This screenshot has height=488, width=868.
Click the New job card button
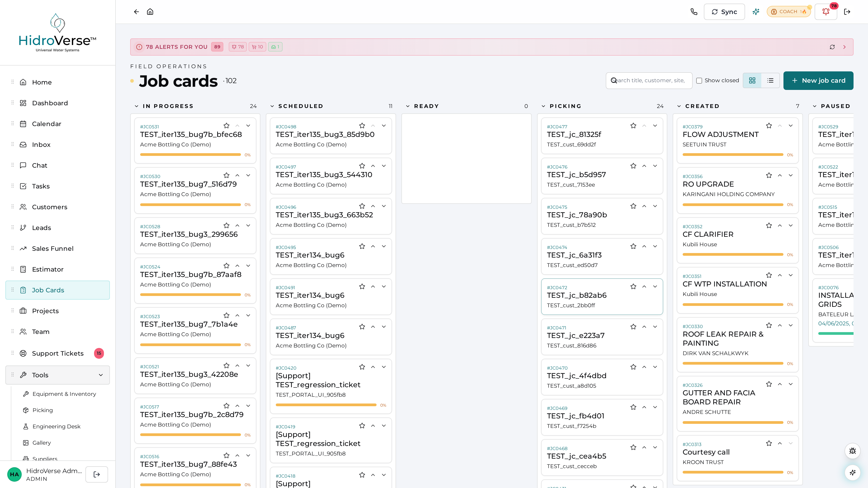pos(818,80)
